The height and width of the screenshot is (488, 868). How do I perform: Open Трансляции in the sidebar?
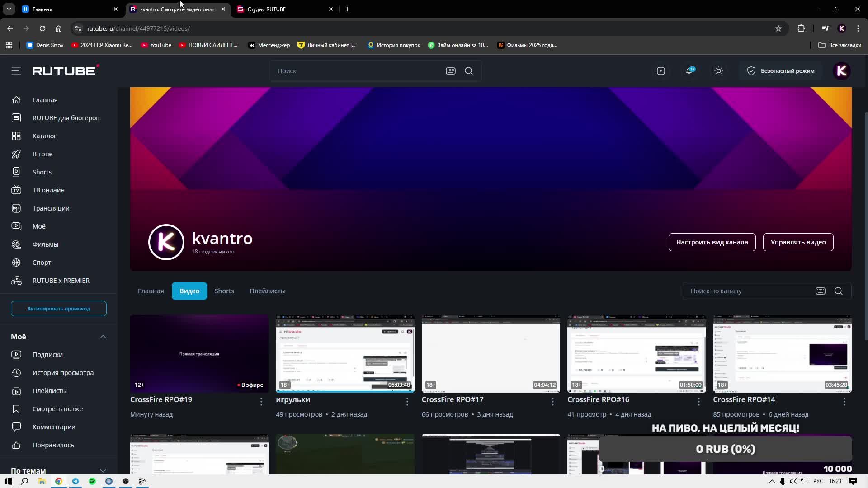pos(51,208)
